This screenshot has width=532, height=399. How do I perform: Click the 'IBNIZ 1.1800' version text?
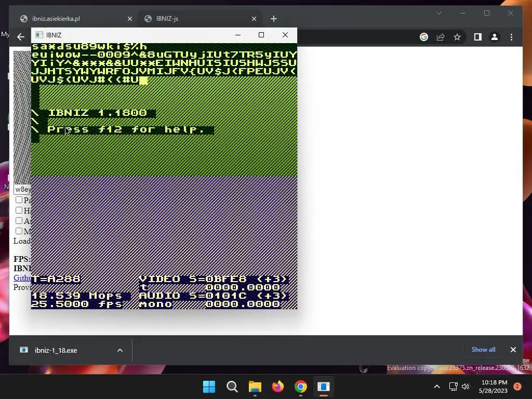pyautogui.click(x=97, y=113)
